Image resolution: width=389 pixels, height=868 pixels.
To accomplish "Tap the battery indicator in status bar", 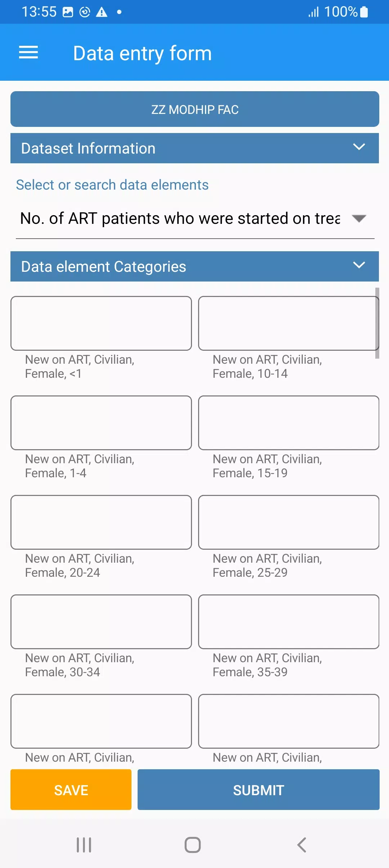I will (x=364, y=12).
